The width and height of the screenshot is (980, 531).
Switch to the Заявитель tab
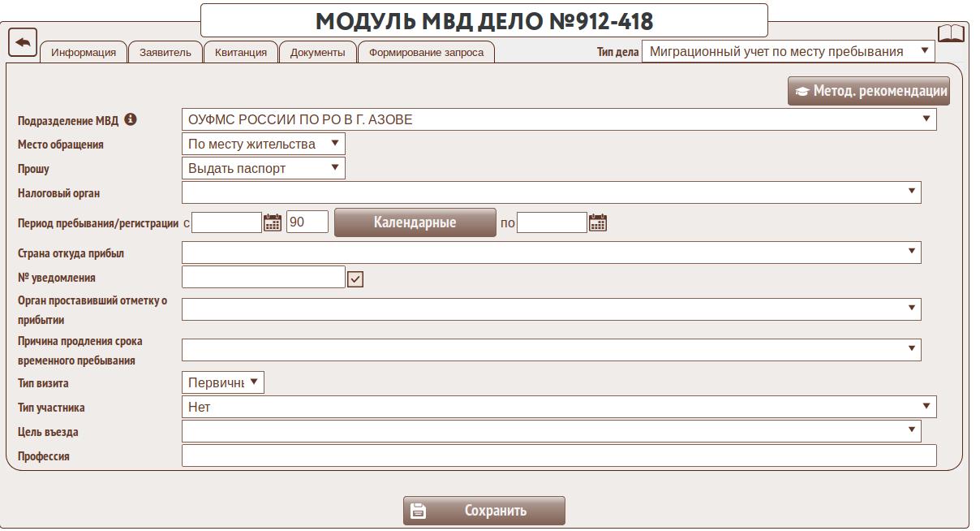pyautogui.click(x=165, y=53)
